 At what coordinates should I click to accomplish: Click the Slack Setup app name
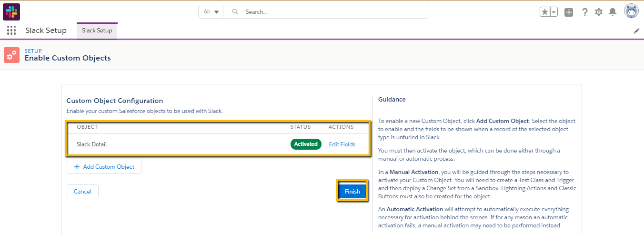coord(46,31)
